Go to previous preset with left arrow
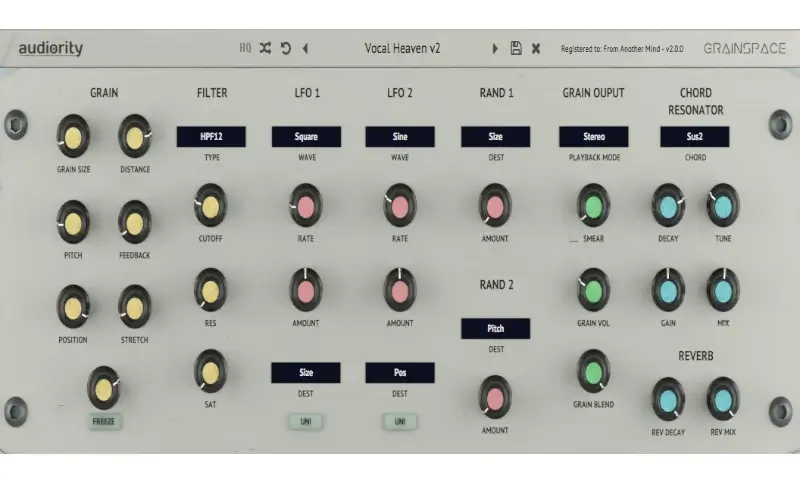The height and width of the screenshot is (480, 800). (x=305, y=48)
